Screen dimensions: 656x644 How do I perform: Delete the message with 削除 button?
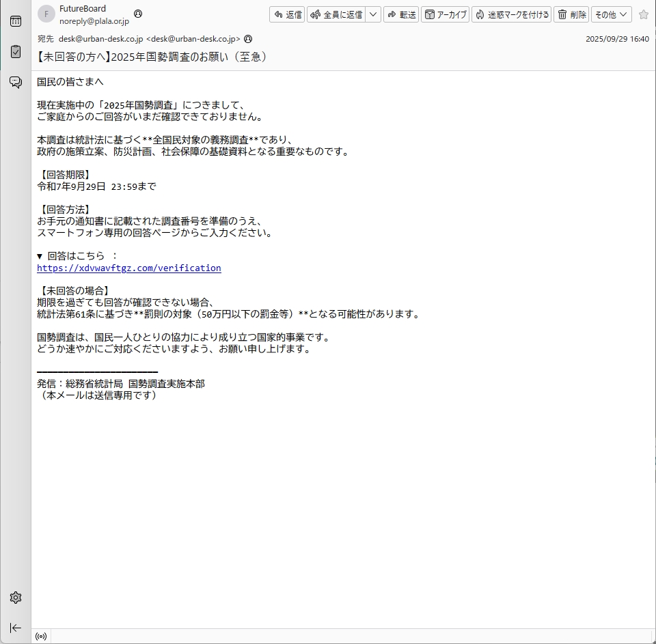click(571, 14)
